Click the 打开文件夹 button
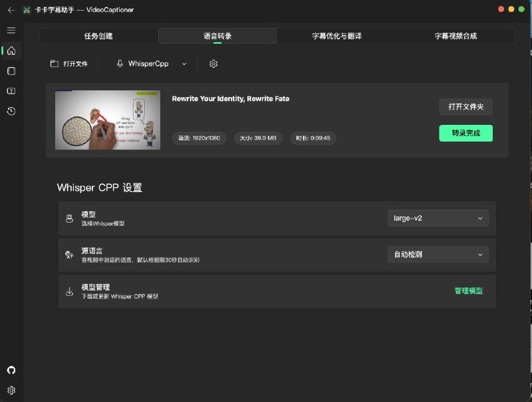 tap(465, 106)
